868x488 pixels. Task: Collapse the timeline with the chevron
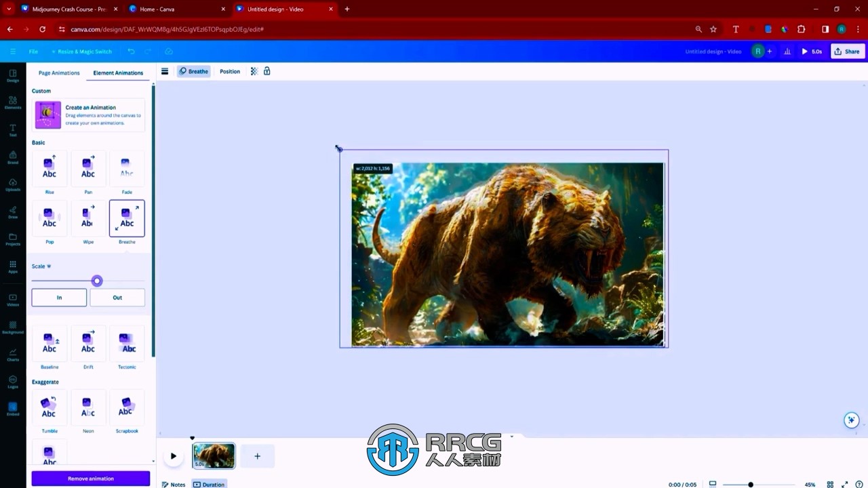point(511,436)
